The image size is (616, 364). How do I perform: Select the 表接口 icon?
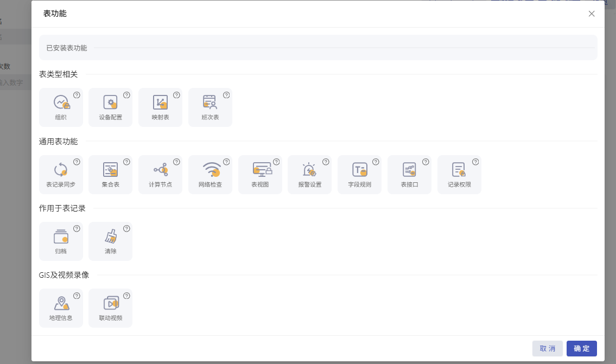(x=410, y=170)
